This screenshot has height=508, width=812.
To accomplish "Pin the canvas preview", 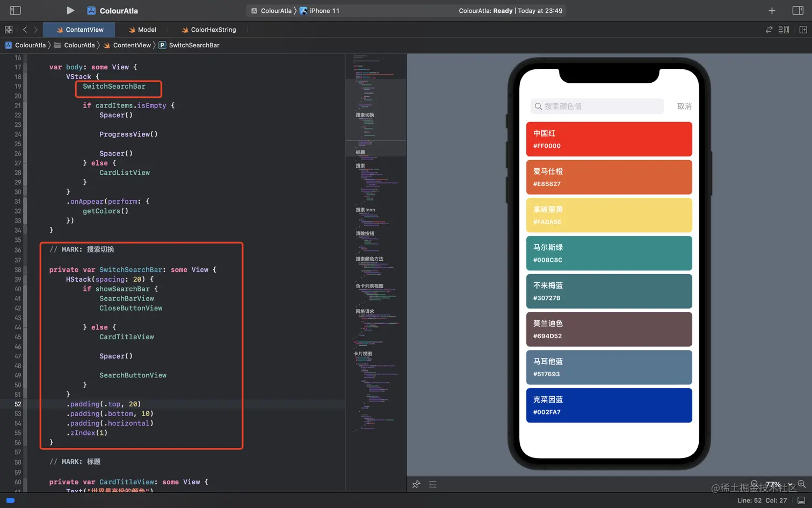I will tap(416, 484).
